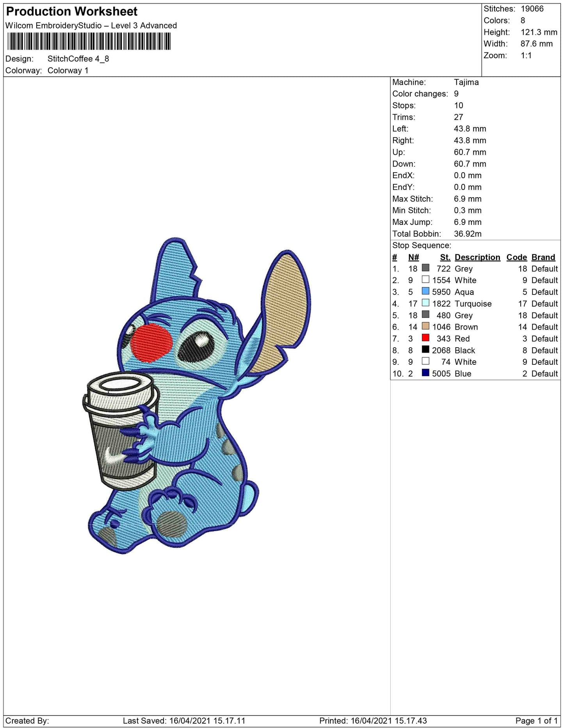This screenshot has width=564, height=728.
Task: Click the "Printed: 16/04/2021 15.17.43" footer text
Action: (x=373, y=721)
